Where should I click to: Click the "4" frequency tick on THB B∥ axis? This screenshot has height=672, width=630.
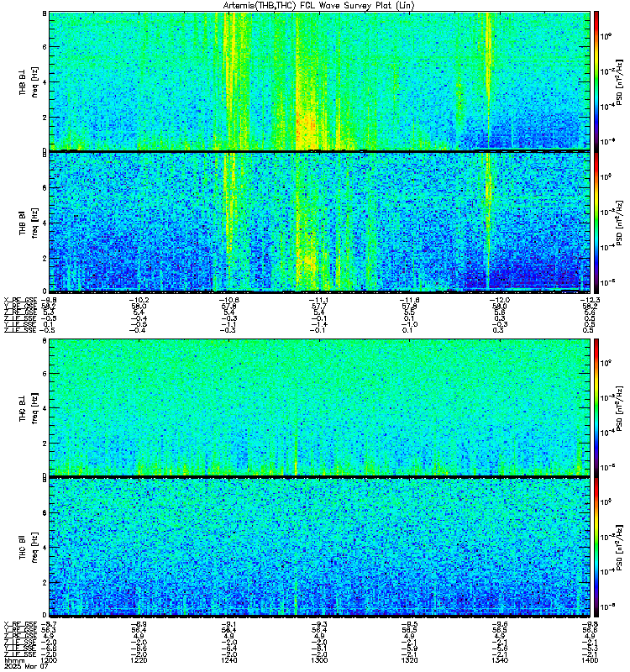[x=45, y=223]
